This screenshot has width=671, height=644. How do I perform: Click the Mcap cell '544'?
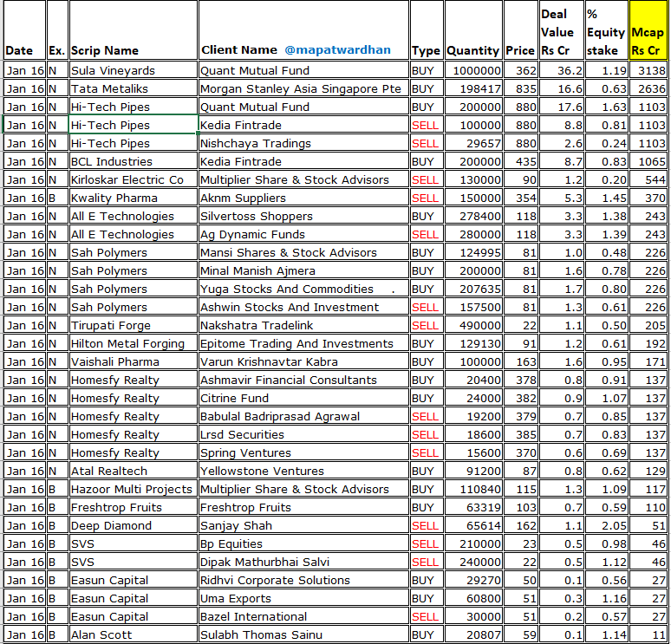click(x=648, y=179)
